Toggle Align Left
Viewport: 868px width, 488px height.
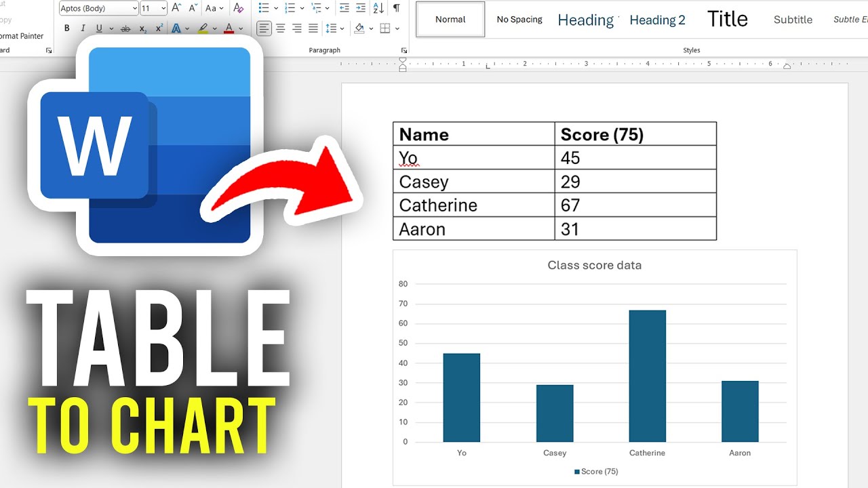(264, 28)
